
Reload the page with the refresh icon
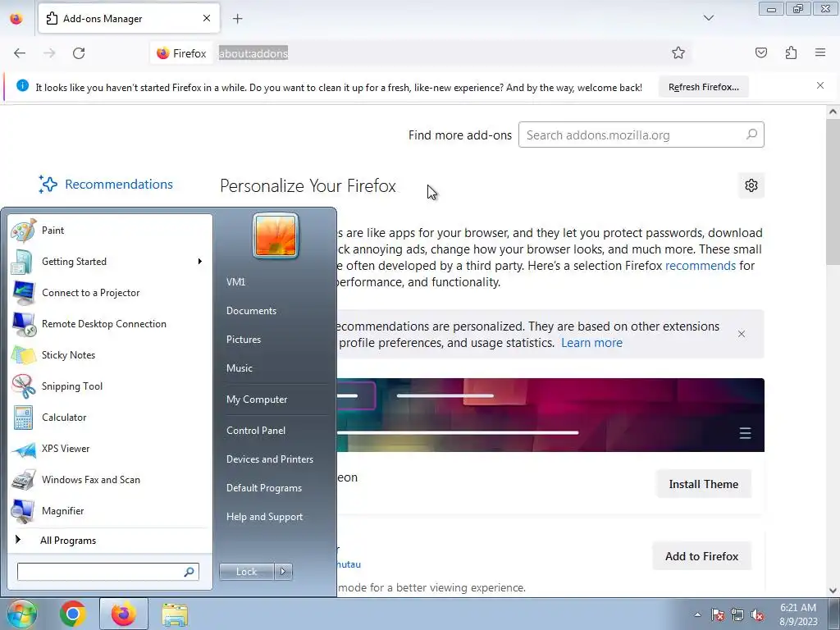point(79,53)
